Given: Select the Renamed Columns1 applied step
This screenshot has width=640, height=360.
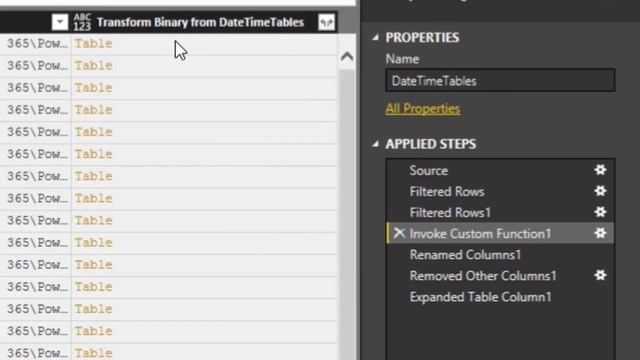Looking at the screenshot, I should (500, 255).
